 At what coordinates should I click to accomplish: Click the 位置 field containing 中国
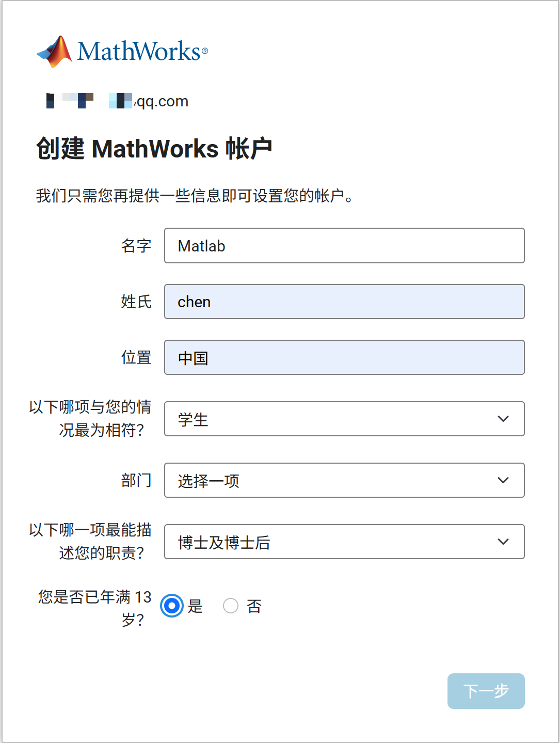point(344,357)
